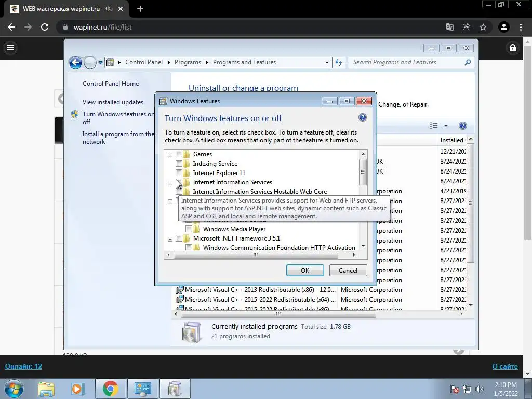Open the Windows Features help icon
Image resolution: width=532 pixels, height=399 pixels.
click(x=362, y=118)
